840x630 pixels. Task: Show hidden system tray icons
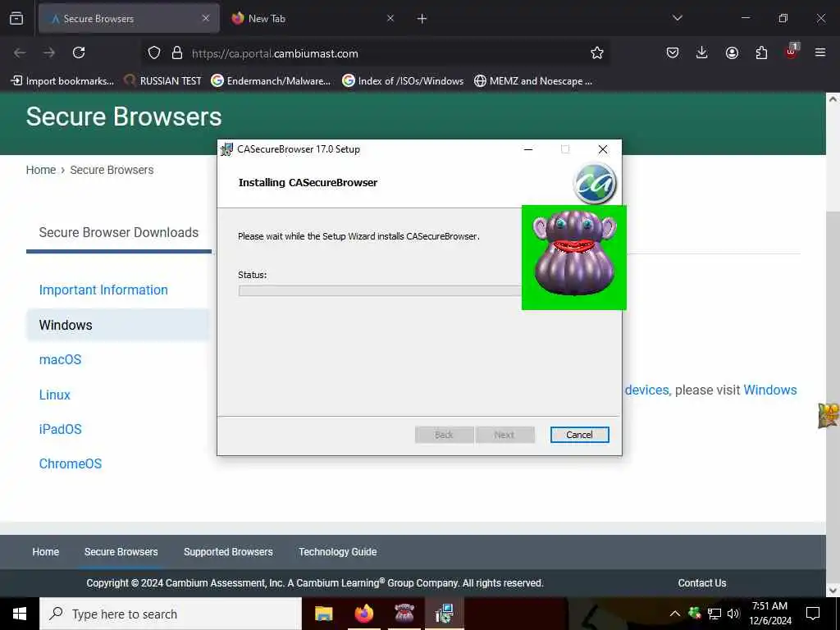[x=675, y=614]
